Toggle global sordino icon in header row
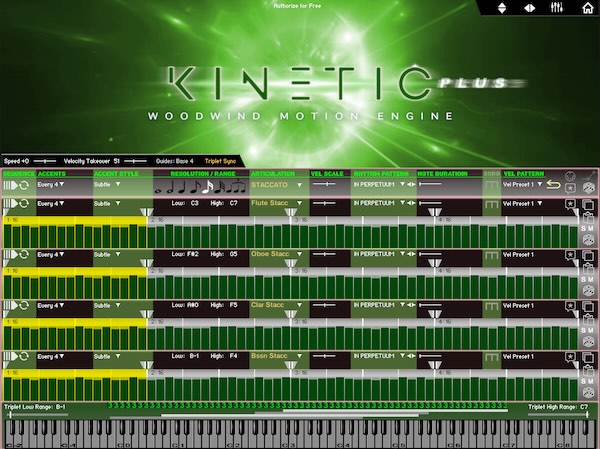 [492, 185]
